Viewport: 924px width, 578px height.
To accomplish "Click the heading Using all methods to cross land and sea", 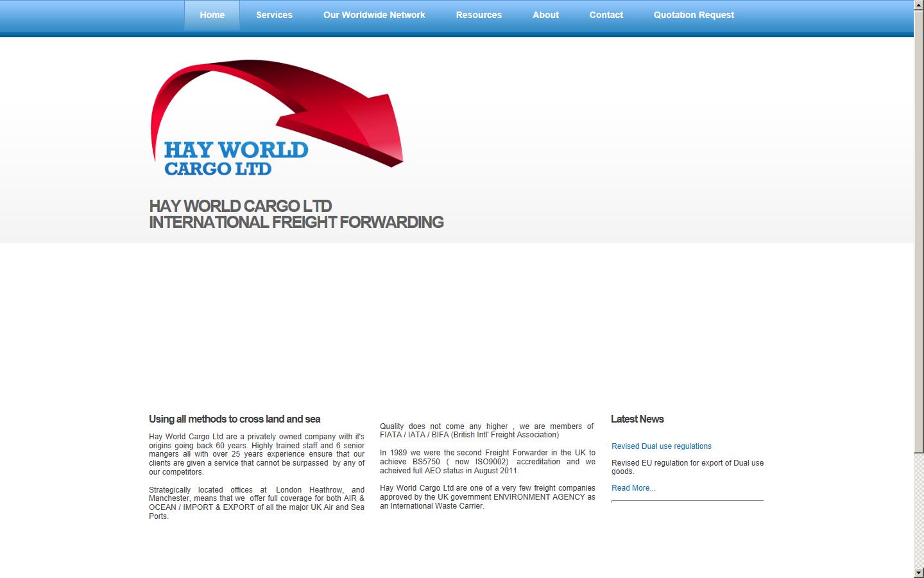I will (234, 419).
